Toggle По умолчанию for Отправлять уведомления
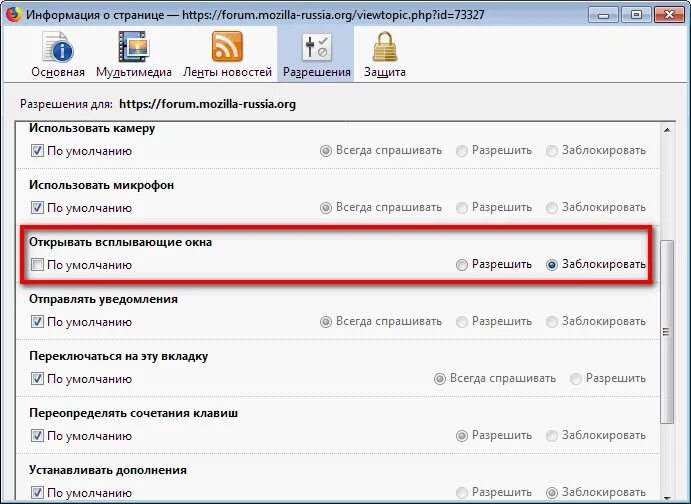 (37, 322)
